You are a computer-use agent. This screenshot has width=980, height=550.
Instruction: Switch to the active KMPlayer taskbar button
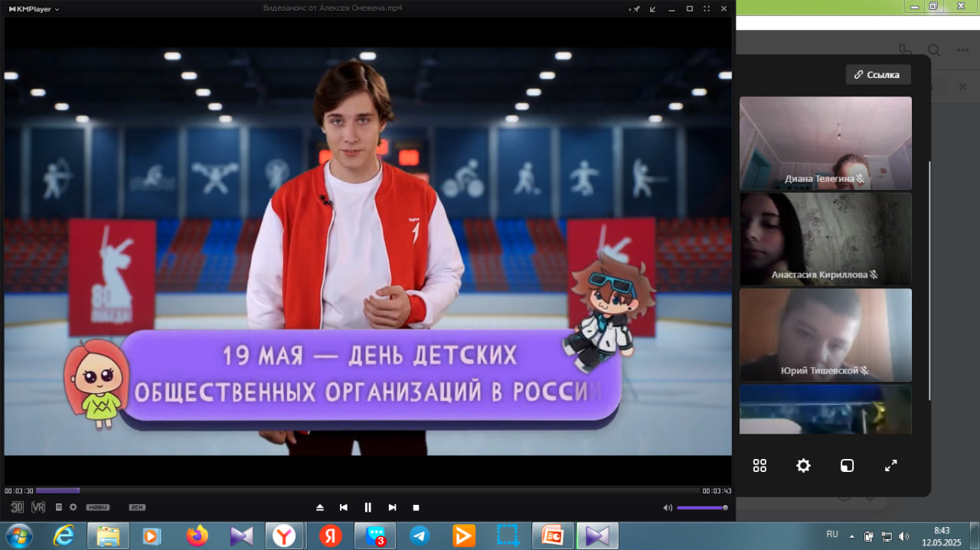[x=597, y=535]
